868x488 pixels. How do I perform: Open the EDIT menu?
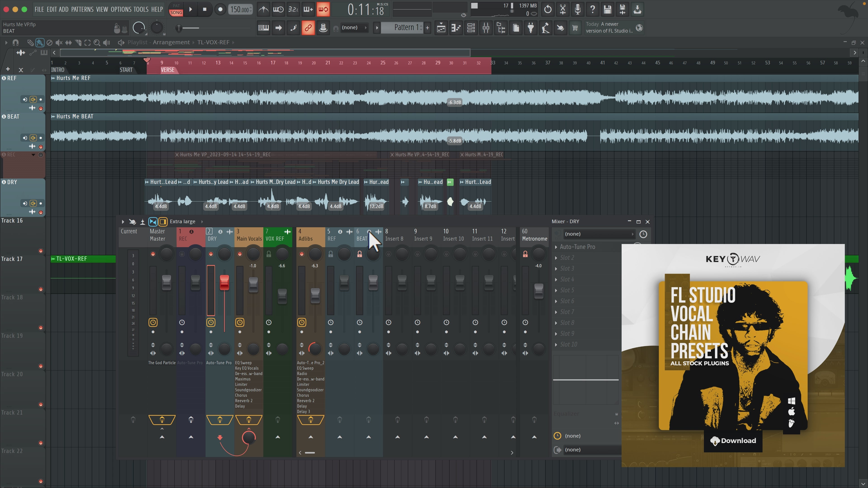pos(52,9)
